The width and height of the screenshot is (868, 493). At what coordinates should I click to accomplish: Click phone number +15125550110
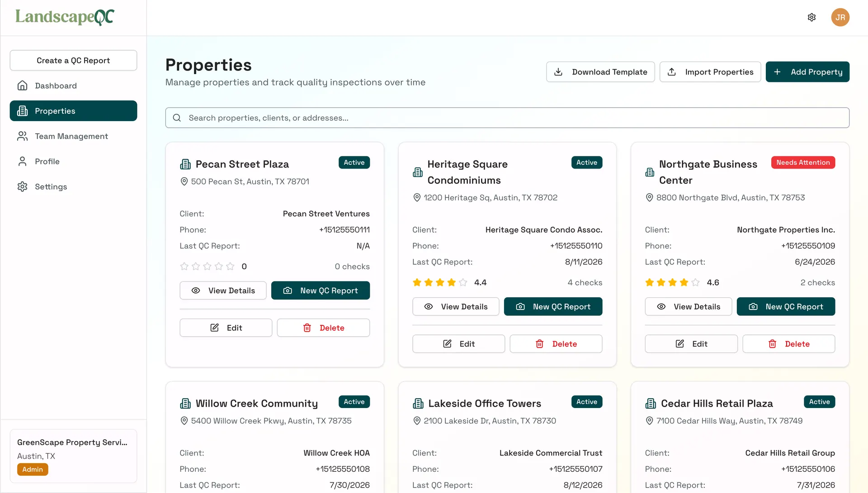coord(576,246)
